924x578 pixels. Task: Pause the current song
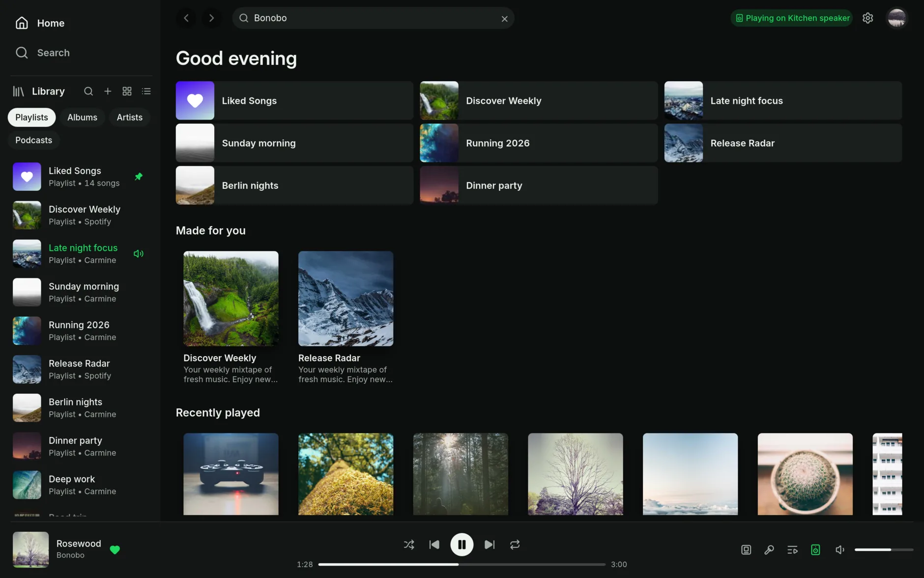(x=462, y=545)
